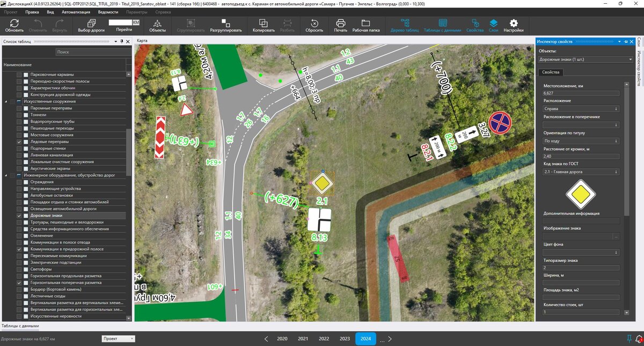Open the Объекты dropdown Дорожные знаки

point(586,60)
